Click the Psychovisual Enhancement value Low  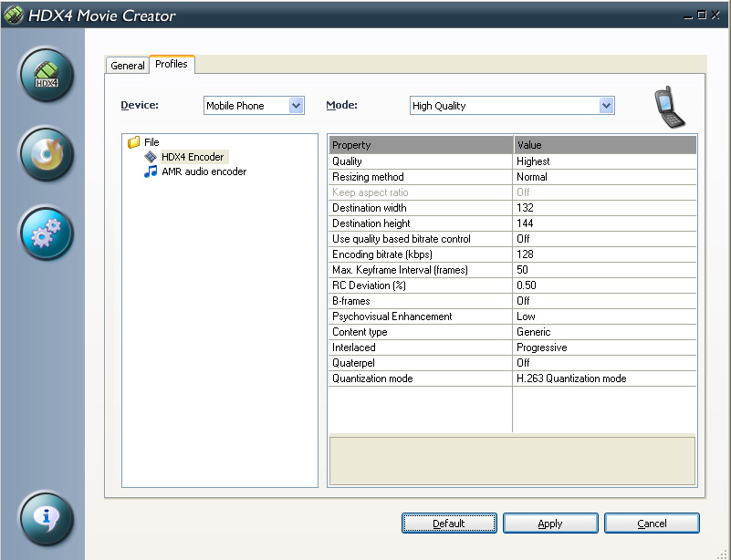526,316
